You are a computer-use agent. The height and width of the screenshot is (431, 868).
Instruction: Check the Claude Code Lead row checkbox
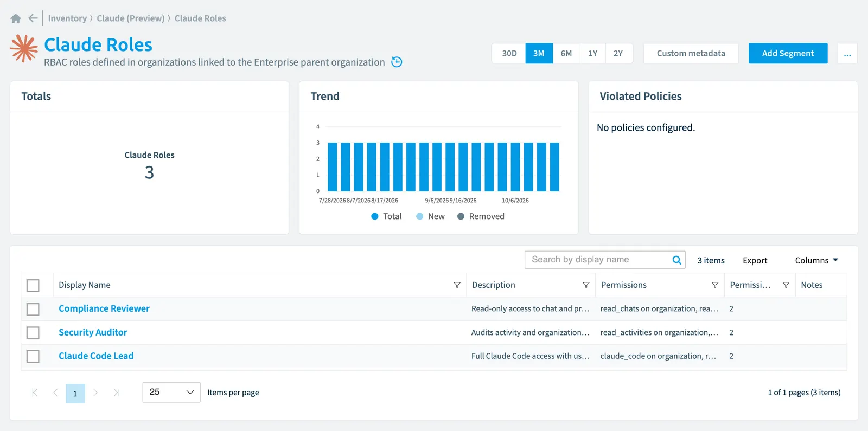33,356
